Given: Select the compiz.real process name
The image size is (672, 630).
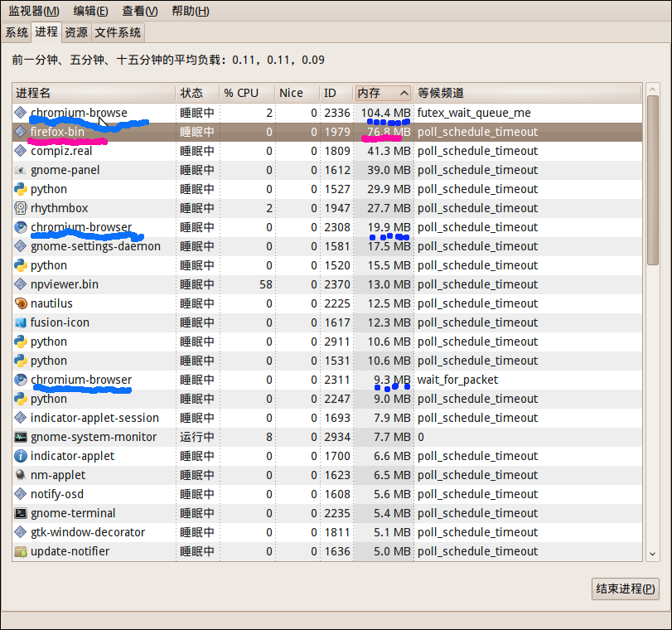Looking at the screenshot, I should coord(61,151).
